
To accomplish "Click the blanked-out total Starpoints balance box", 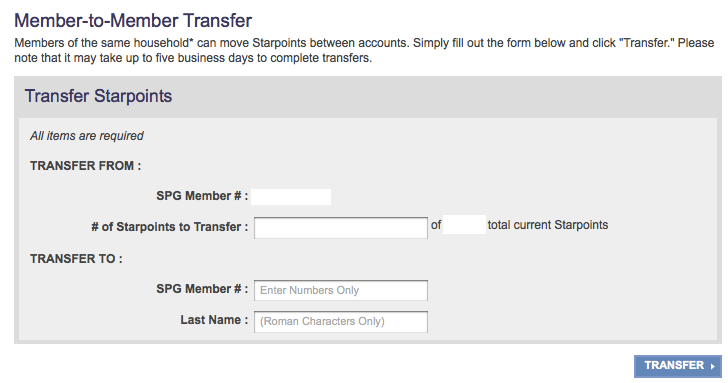I will [464, 225].
